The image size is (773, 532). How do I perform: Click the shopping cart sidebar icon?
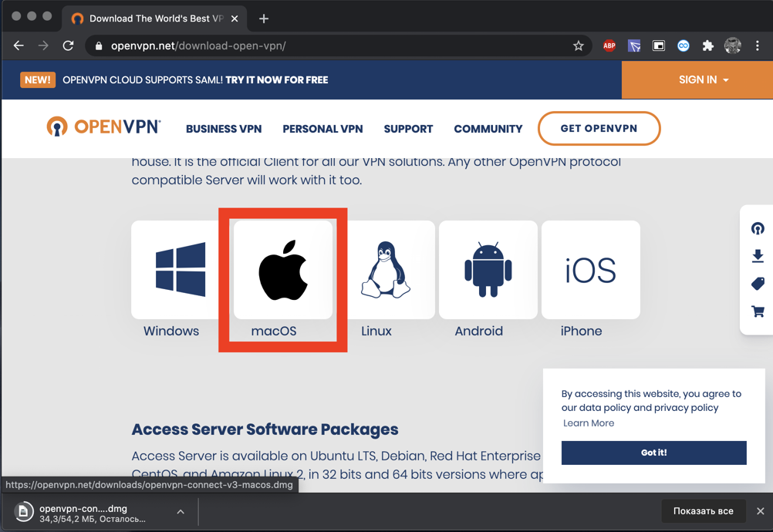(x=758, y=311)
